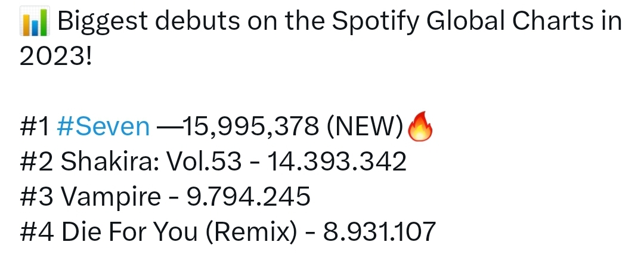Click the "Shakira: Vol.53" title
Image resolution: width=644 pixels, height=279 pixels.
[x=153, y=162]
